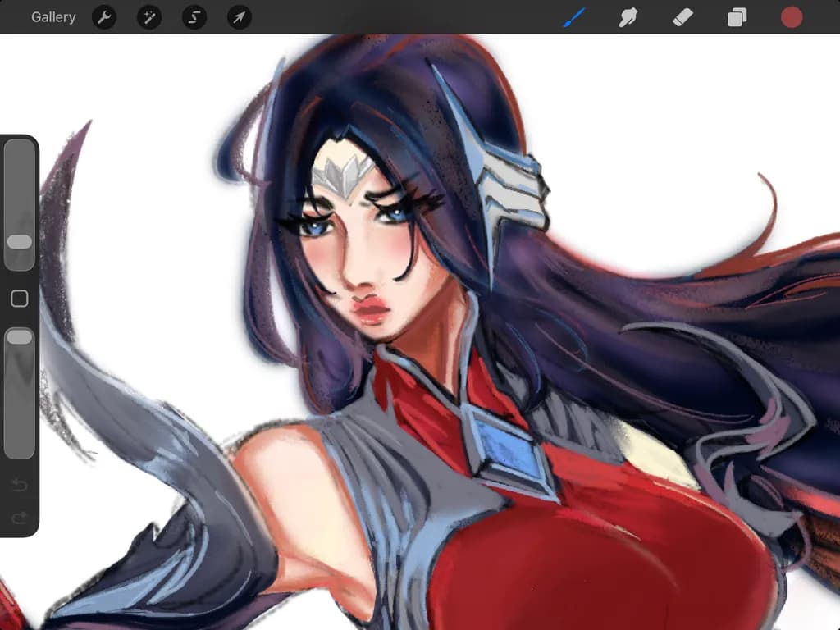Click the brush size slider handle
This screenshot has height=630, width=840.
click(20, 242)
